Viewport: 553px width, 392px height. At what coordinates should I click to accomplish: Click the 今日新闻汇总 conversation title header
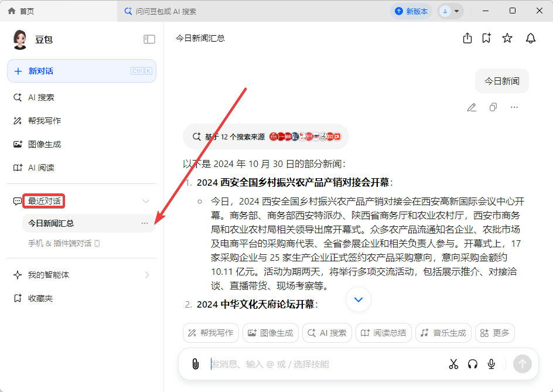[x=200, y=38]
